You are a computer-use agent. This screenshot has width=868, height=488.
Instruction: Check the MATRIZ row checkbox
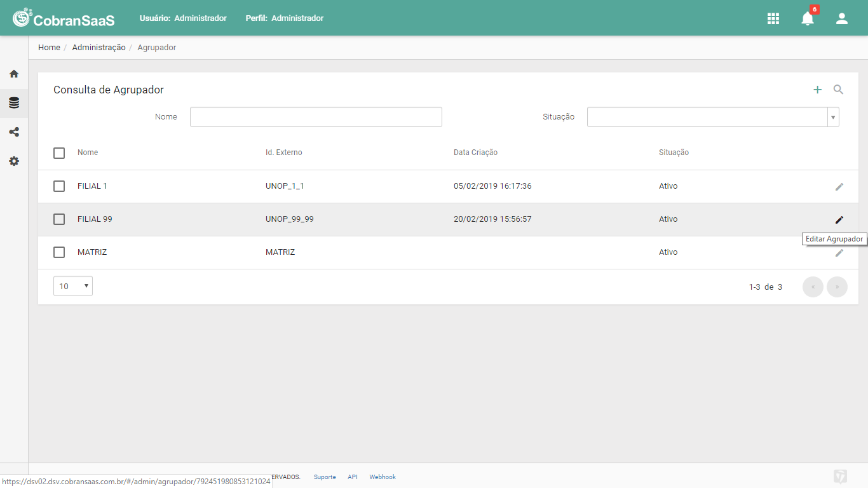(x=59, y=252)
